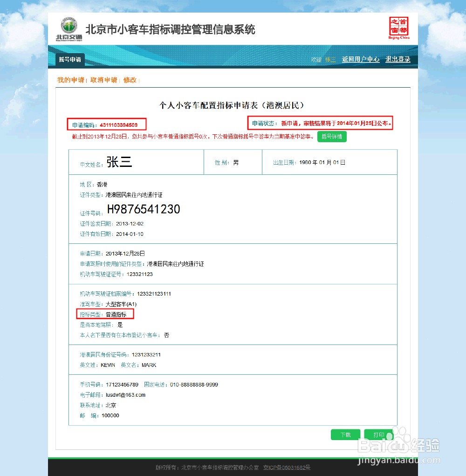
Task: Click the green 摇号详情 button
Action: [x=332, y=136]
